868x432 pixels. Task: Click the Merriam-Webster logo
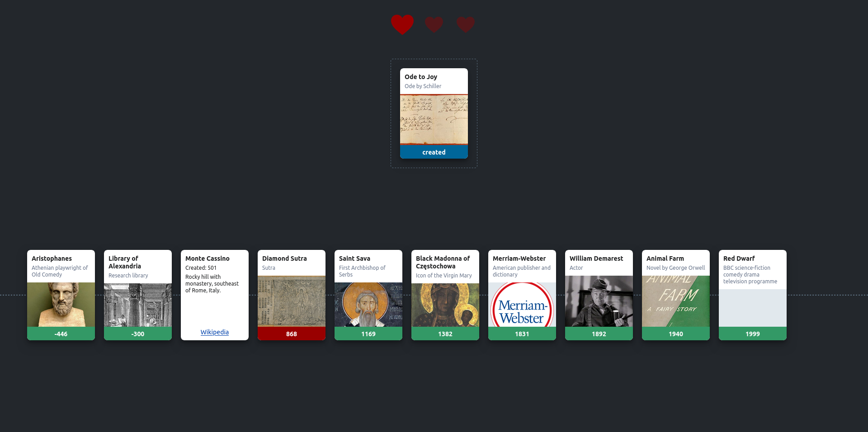522,305
